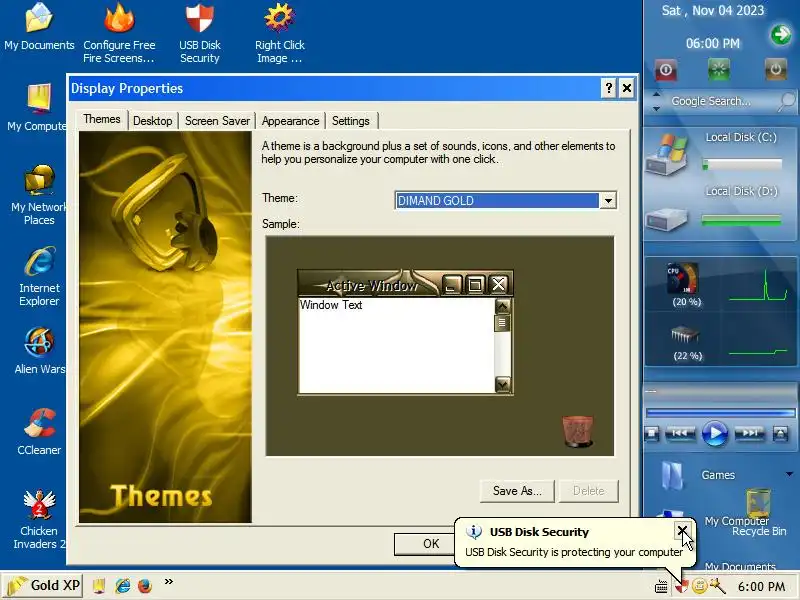
Task: Open My Computer desktop icon
Action: (38, 107)
